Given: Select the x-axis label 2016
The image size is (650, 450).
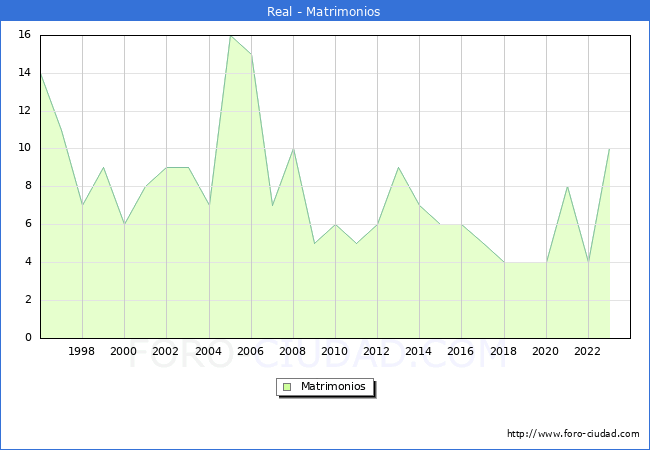Looking at the screenshot, I should [x=460, y=351].
